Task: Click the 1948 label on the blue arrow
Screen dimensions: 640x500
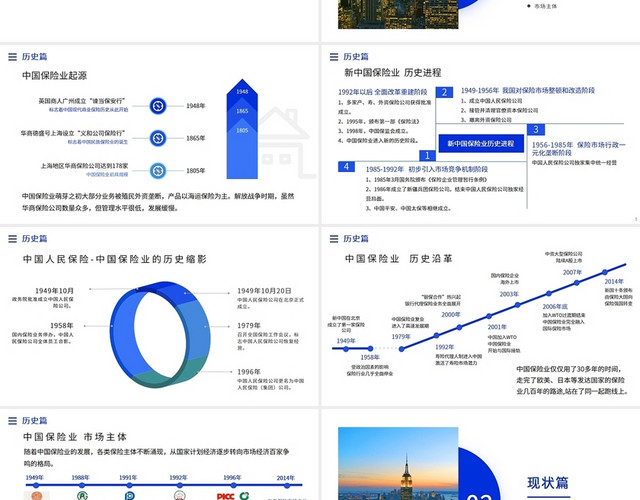Action: point(242,91)
